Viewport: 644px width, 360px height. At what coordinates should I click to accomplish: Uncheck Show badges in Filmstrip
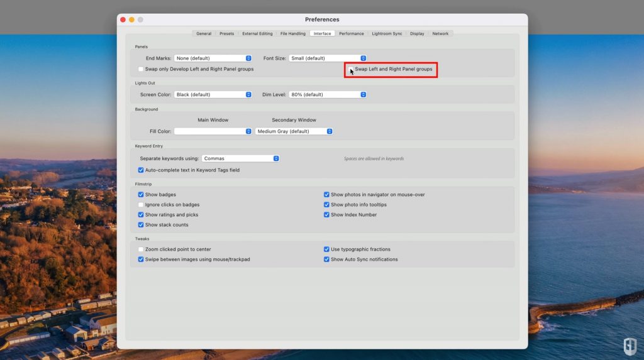click(x=141, y=195)
